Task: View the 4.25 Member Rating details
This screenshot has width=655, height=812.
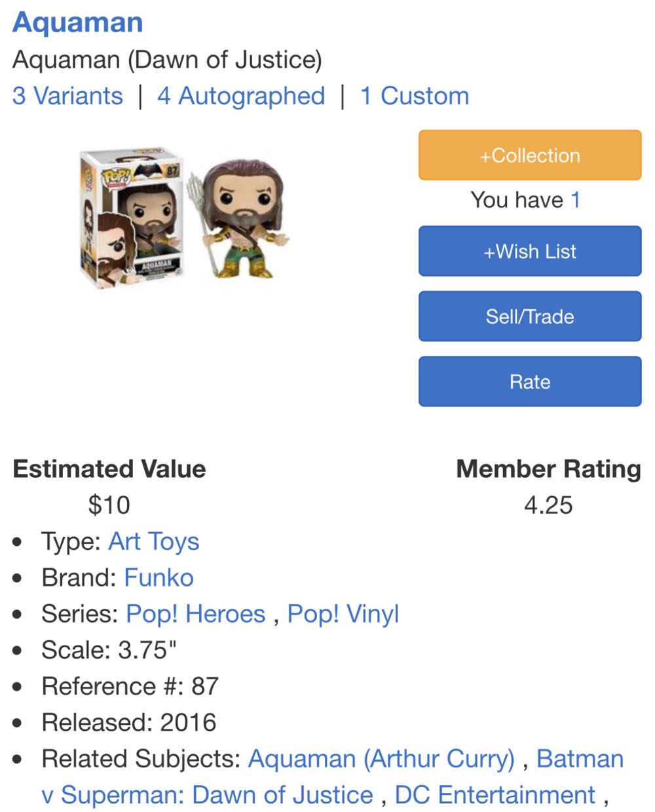Action: click(548, 505)
